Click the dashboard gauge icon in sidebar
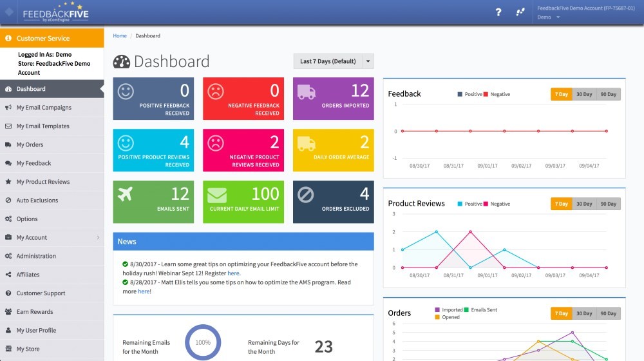The image size is (644, 361). [8, 89]
